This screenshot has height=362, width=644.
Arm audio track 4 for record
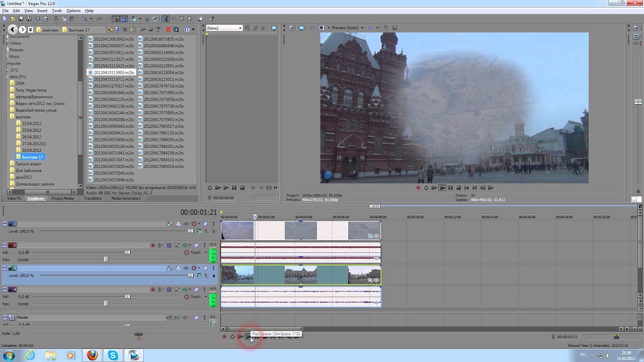click(153, 290)
